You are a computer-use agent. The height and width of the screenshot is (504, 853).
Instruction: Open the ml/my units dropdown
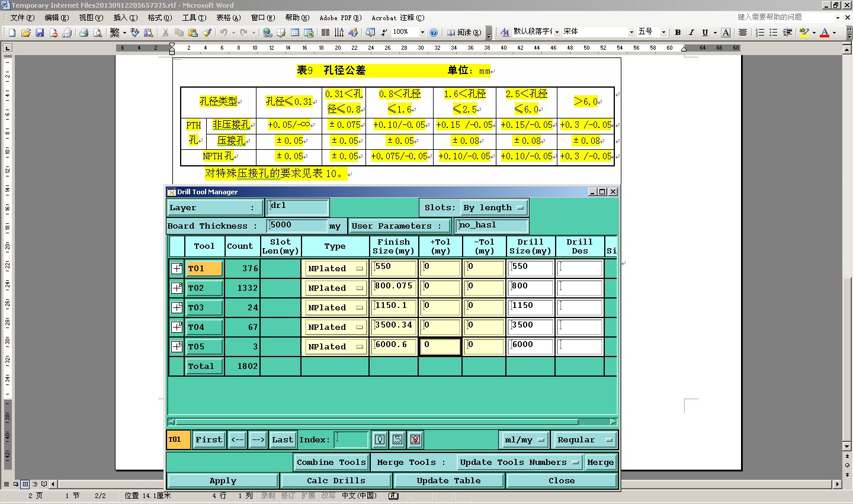tap(524, 440)
